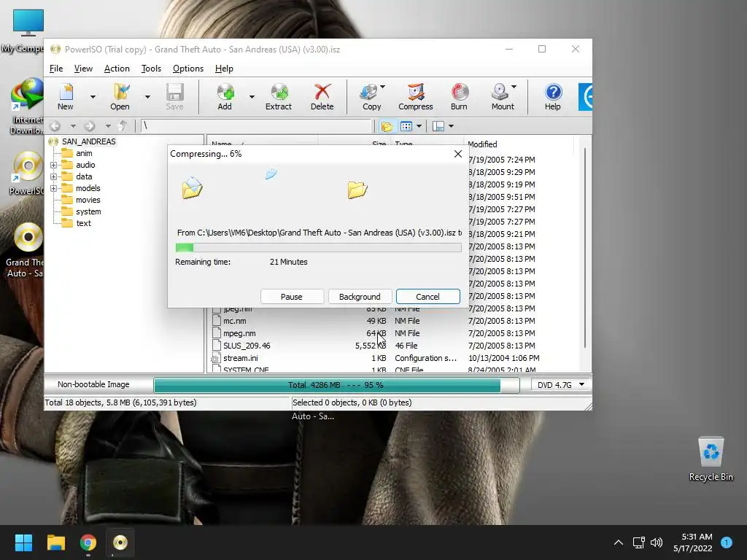Screen dimensions: 747x560
Task: Click the Non-bootable Image label
Action: (93, 384)
